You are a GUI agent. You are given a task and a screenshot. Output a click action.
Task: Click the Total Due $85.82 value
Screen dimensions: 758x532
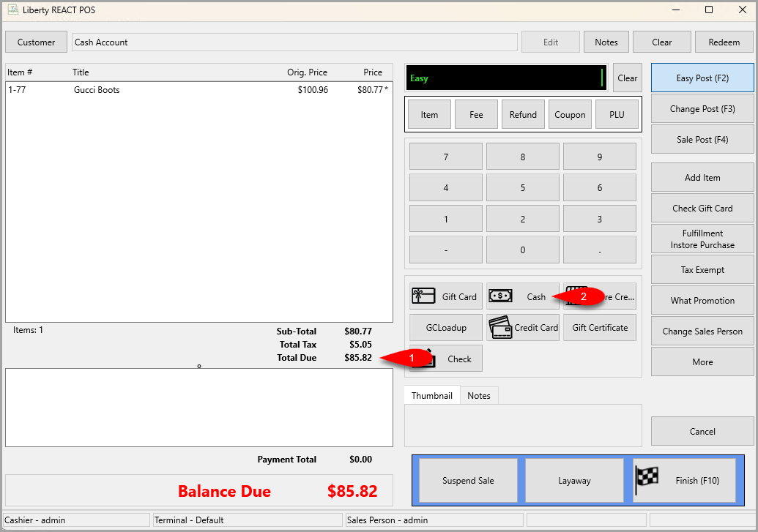358,358
